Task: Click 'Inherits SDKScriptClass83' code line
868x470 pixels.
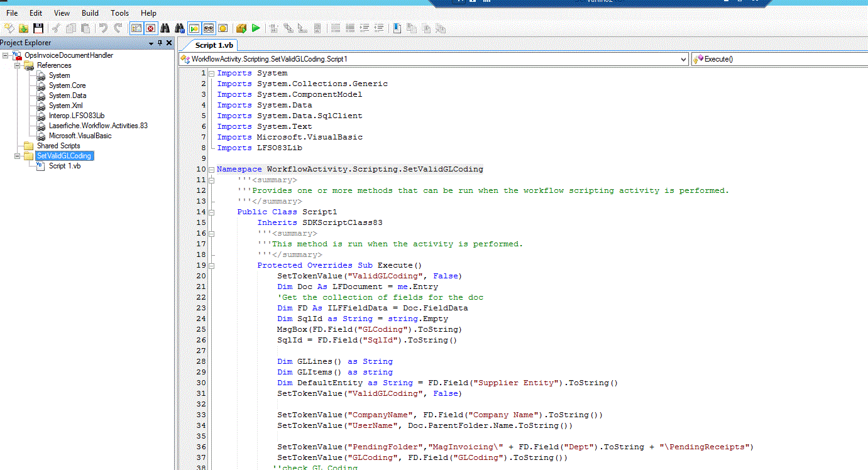Action: tap(320, 222)
